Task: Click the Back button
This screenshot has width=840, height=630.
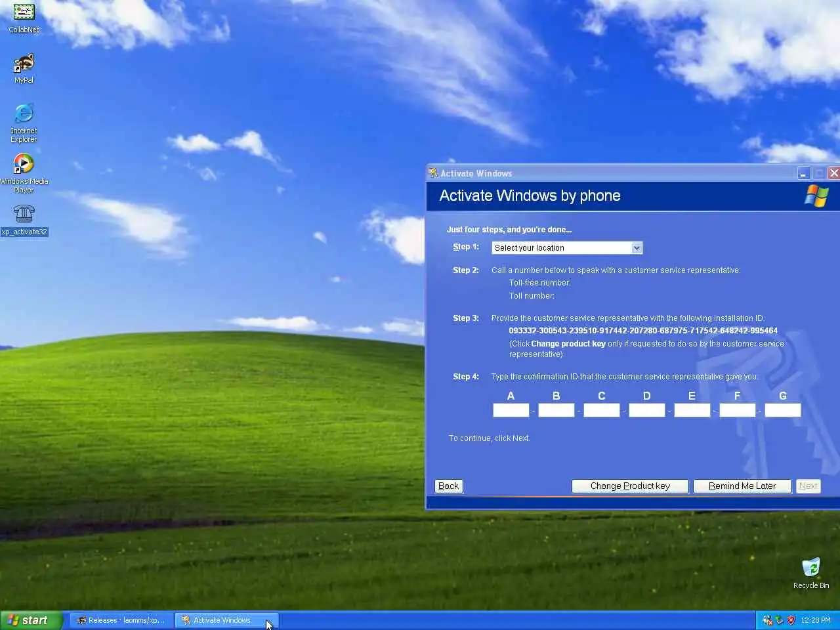Action: point(448,486)
